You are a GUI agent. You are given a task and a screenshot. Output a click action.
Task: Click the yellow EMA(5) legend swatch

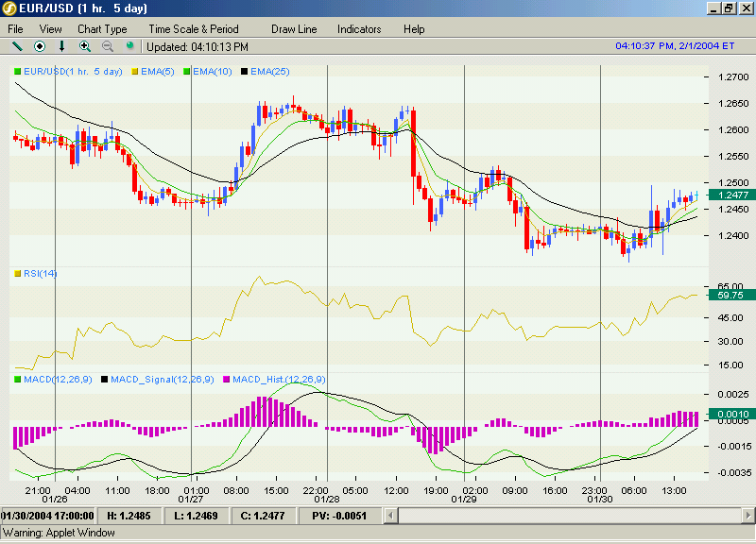click(x=135, y=72)
